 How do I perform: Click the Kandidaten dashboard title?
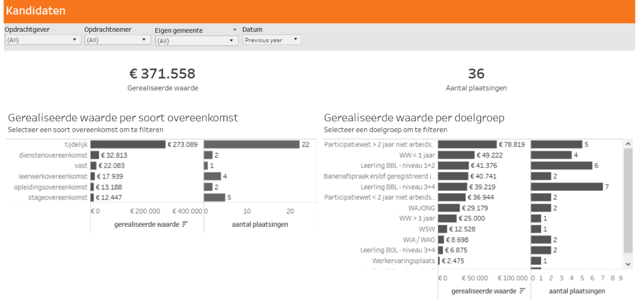(36, 11)
